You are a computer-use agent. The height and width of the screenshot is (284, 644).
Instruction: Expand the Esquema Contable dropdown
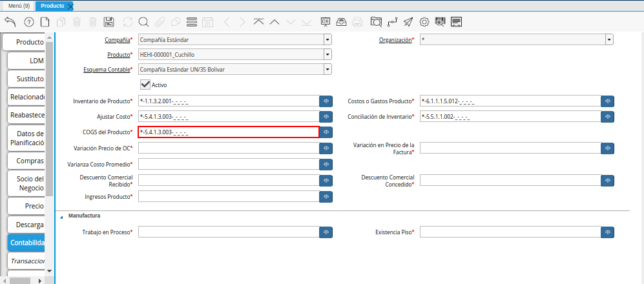tap(327, 69)
